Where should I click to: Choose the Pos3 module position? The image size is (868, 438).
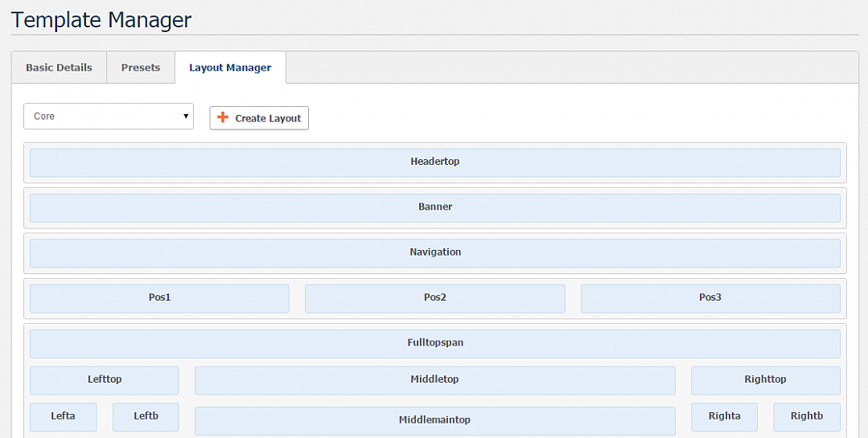pos(710,299)
